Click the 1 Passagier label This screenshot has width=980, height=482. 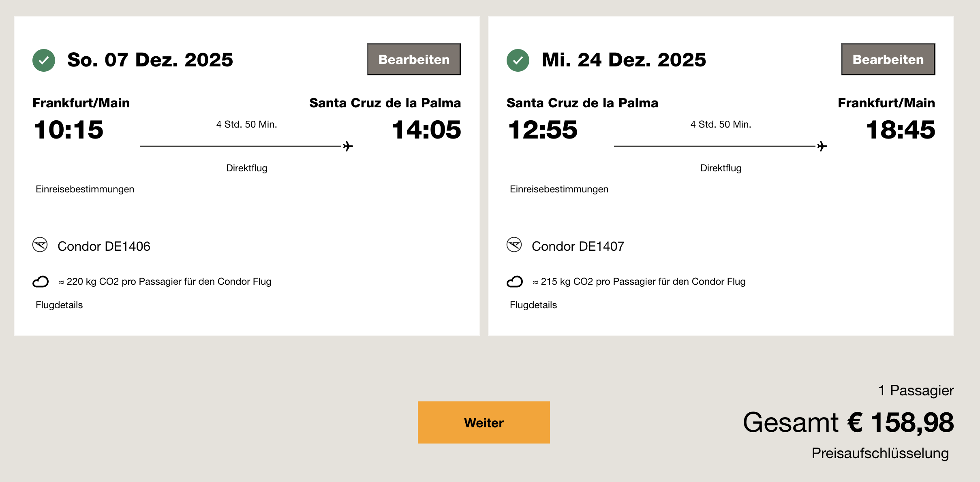pos(916,390)
